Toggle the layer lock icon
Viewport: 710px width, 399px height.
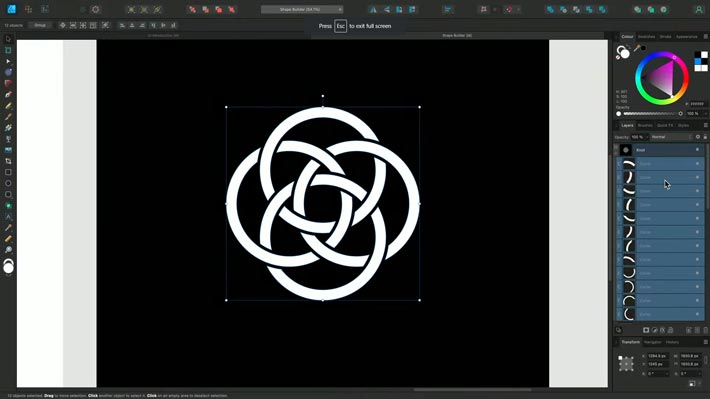705,137
